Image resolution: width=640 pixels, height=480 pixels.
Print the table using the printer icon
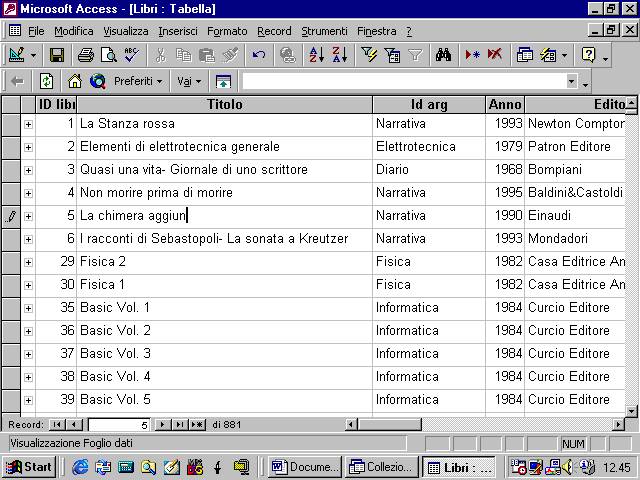click(x=86, y=55)
